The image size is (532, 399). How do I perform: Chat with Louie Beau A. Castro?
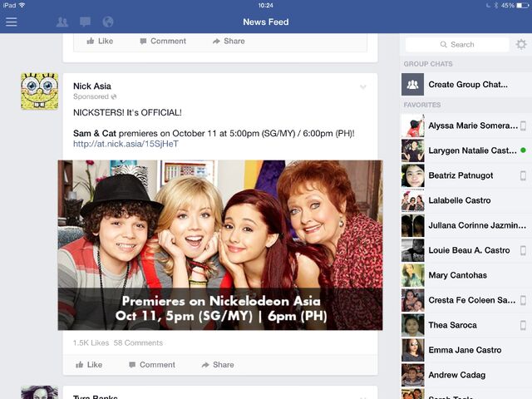466,250
